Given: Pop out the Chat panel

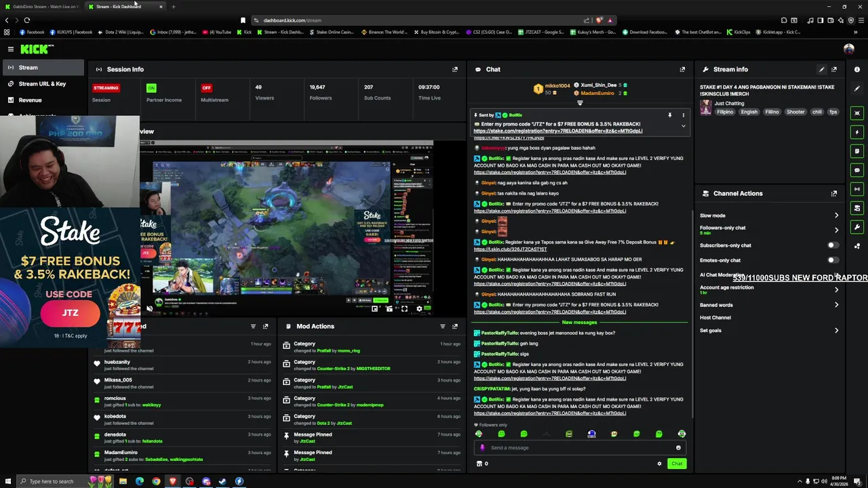Looking at the screenshot, I should (682, 69).
